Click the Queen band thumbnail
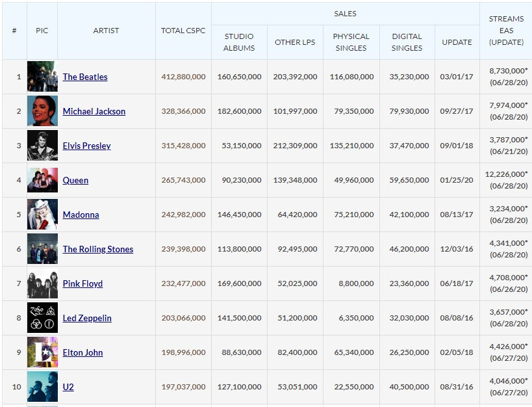The width and height of the screenshot is (532, 407). [x=42, y=180]
